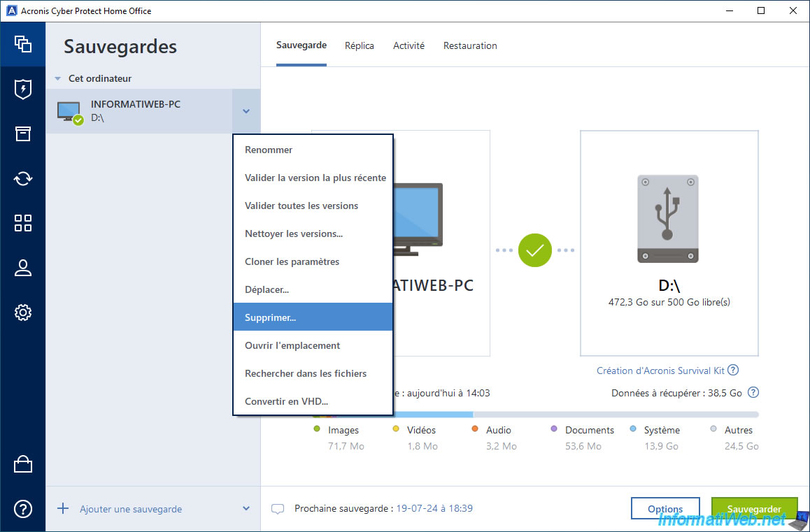Click the next backup date 19-07-24 à 18:39
The width and height of the screenshot is (810, 532).
(434, 508)
